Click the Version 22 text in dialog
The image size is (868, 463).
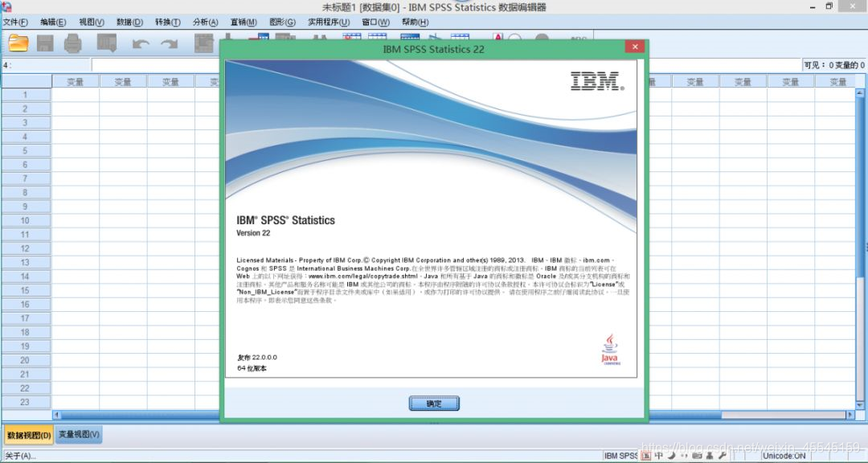pos(253,233)
